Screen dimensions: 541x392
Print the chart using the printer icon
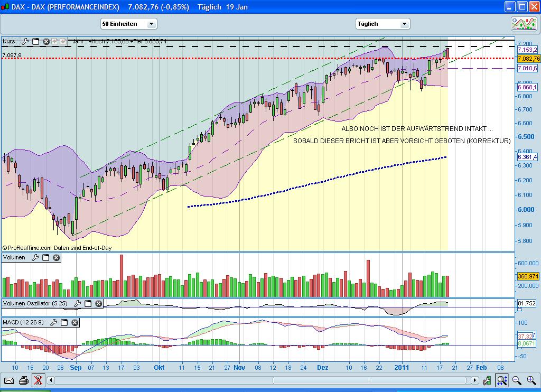[23, 381]
